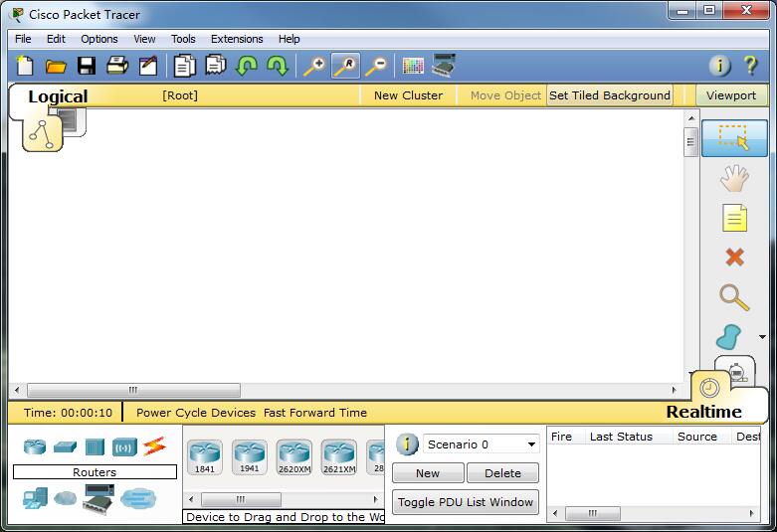The image size is (777, 532).
Task: Click the New Cluster button
Action: 408,95
